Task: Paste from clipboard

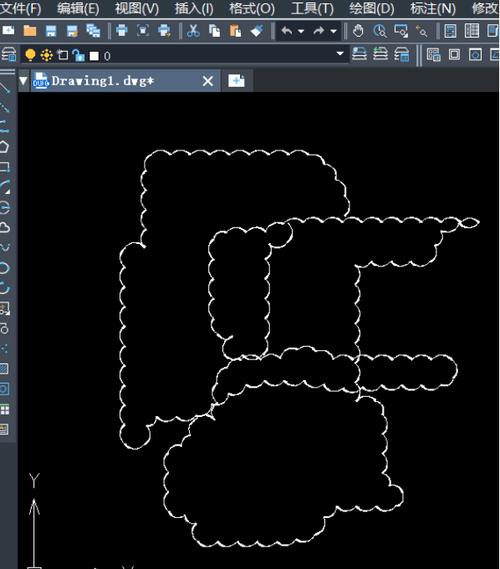Action: click(235, 31)
